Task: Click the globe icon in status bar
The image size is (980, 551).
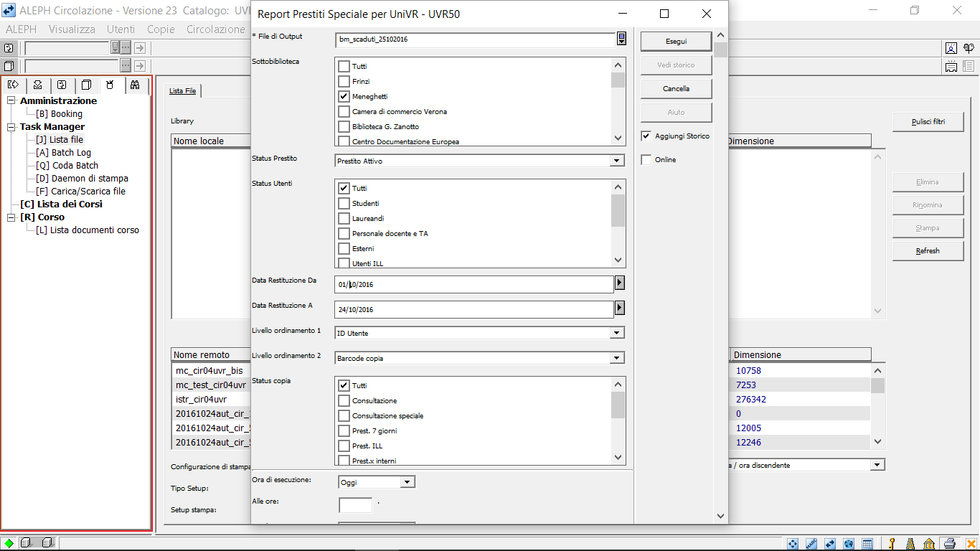Action: pos(849,544)
